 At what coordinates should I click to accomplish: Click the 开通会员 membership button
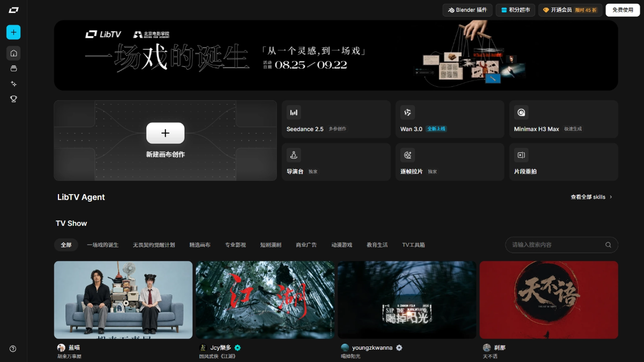point(570,10)
